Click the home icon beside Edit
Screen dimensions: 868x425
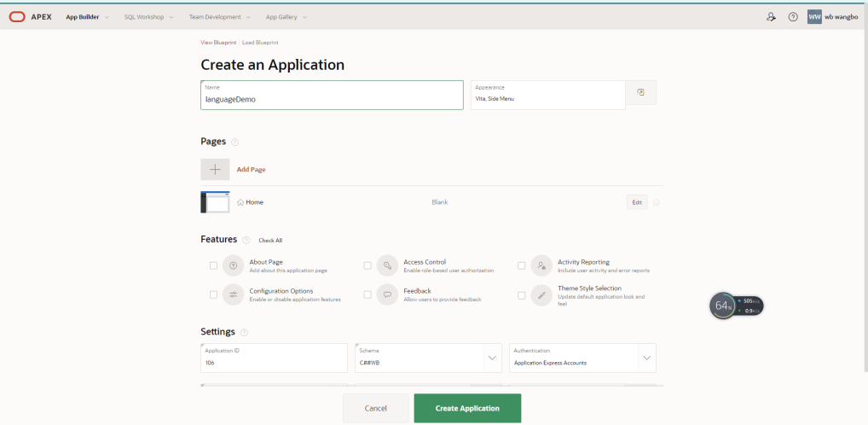[x=656, y=202]
